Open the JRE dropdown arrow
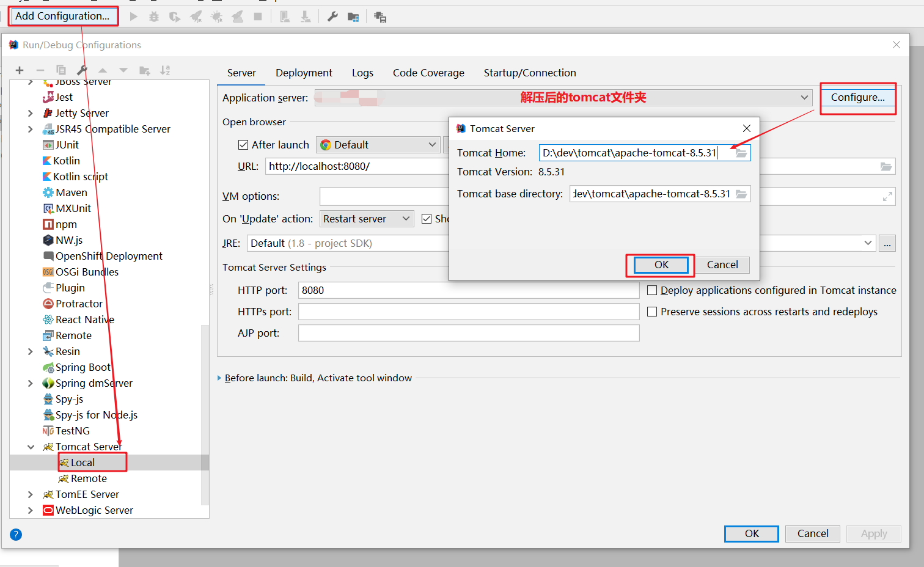The image size is (924, 567). [x=868, y=243]
